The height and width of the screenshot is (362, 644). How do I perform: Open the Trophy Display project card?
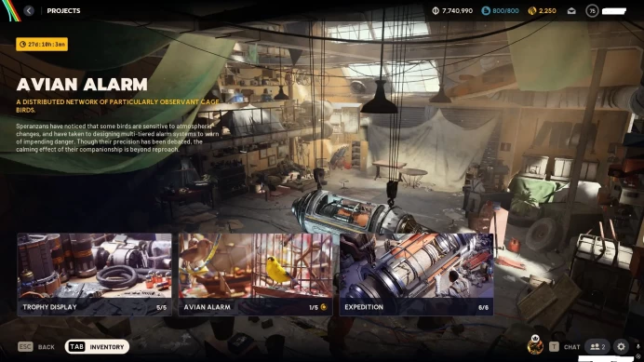coord(95,275)
